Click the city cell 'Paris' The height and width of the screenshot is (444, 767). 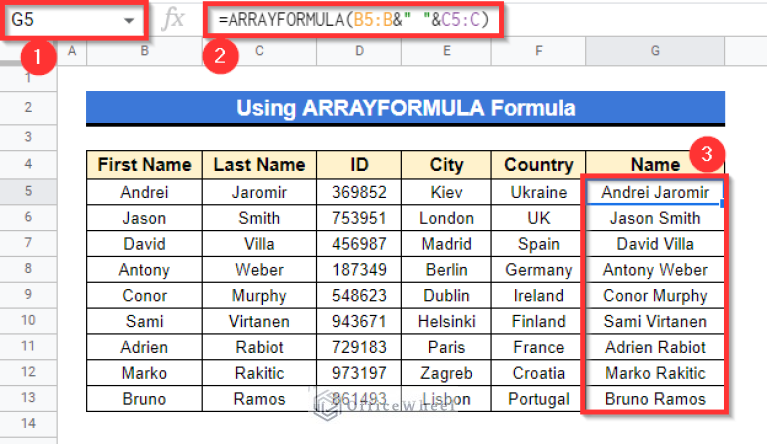coord(446,348)
